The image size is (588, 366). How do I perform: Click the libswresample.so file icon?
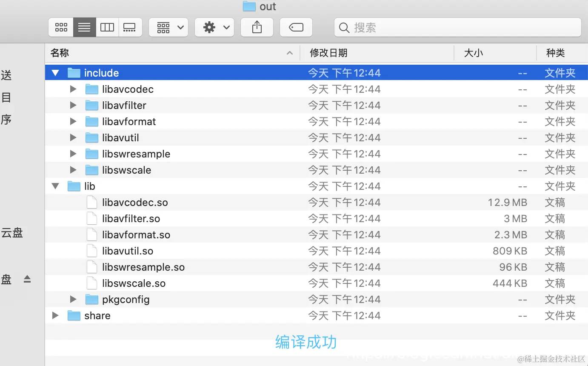92,267
